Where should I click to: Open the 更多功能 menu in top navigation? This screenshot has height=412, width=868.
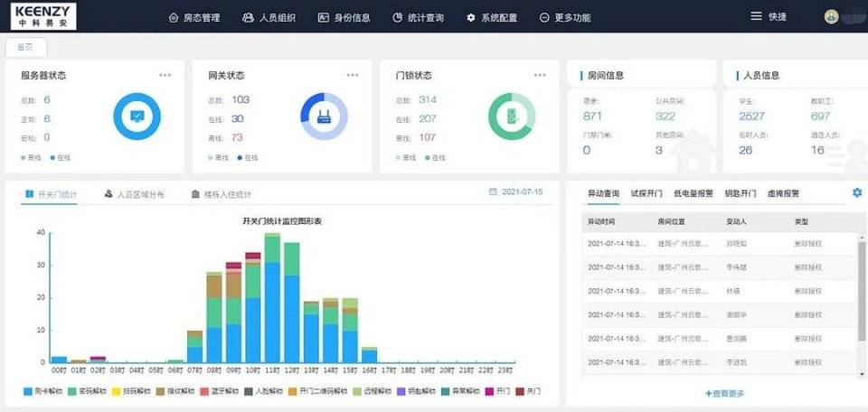tap(565, 17)
